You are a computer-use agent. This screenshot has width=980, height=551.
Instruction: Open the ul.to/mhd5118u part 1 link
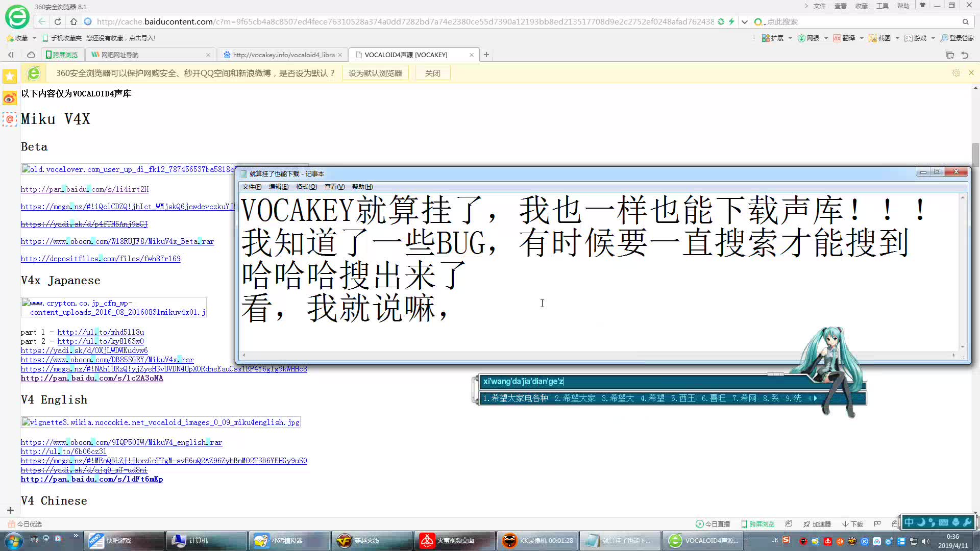click(101, 332)
